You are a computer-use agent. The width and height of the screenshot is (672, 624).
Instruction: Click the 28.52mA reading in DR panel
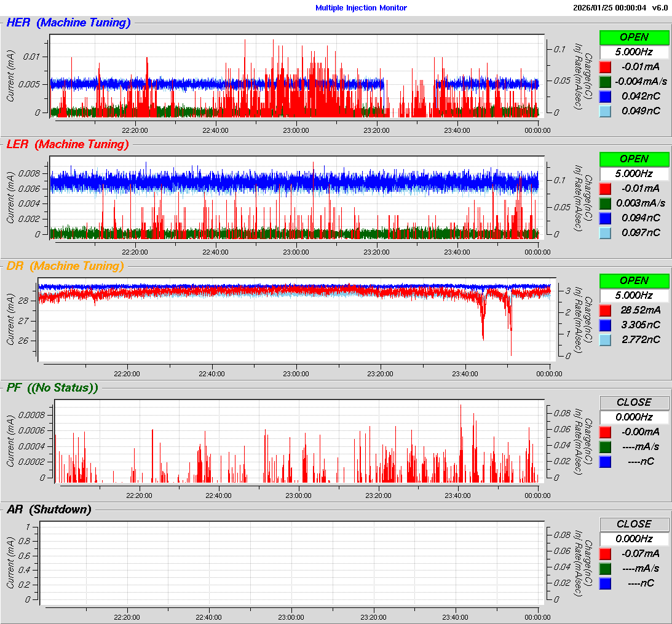point(641,310)
